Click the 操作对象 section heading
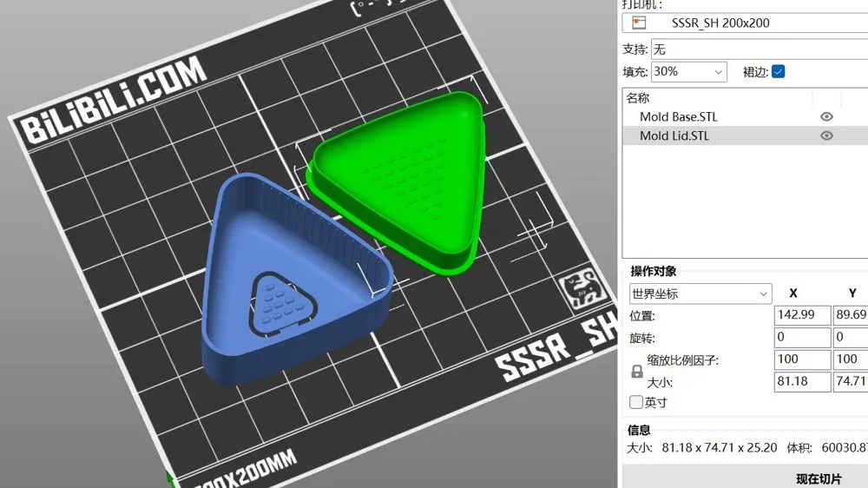 coord(654,272)
